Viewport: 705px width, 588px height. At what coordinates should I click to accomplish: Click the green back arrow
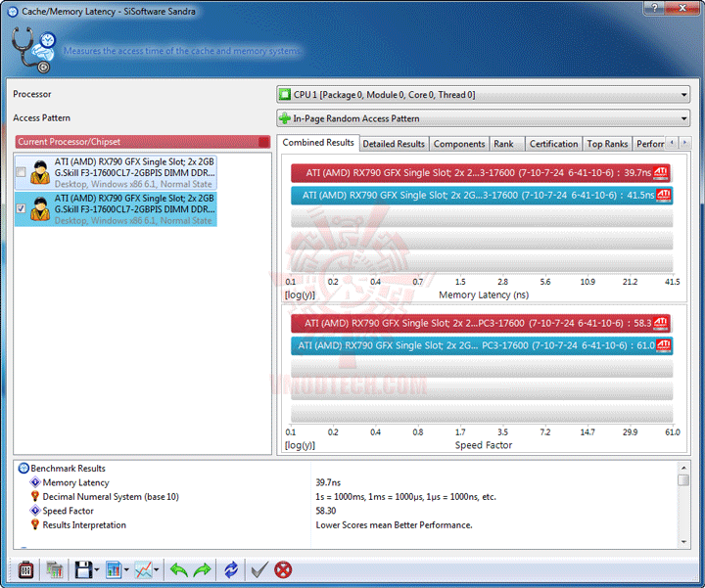pyautogui.click(x=178, y=569)
